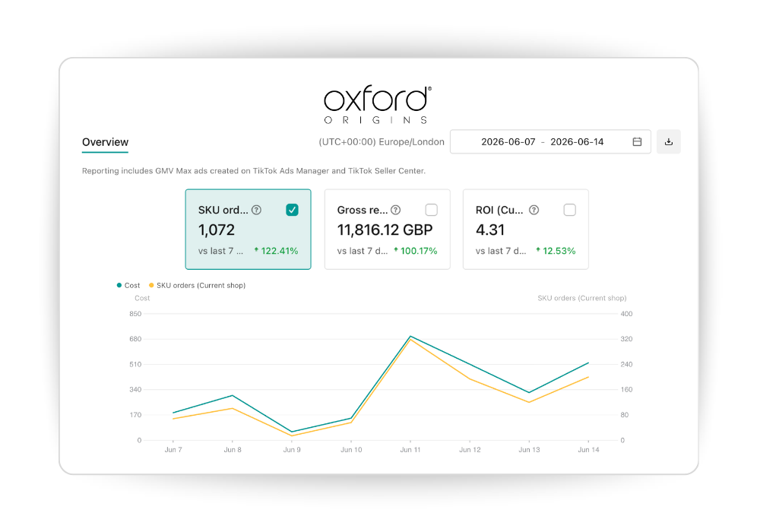Screen dimensions: 760x532
Task: Enable the Gross revenue metric checkbox
Action: [432, 210]
